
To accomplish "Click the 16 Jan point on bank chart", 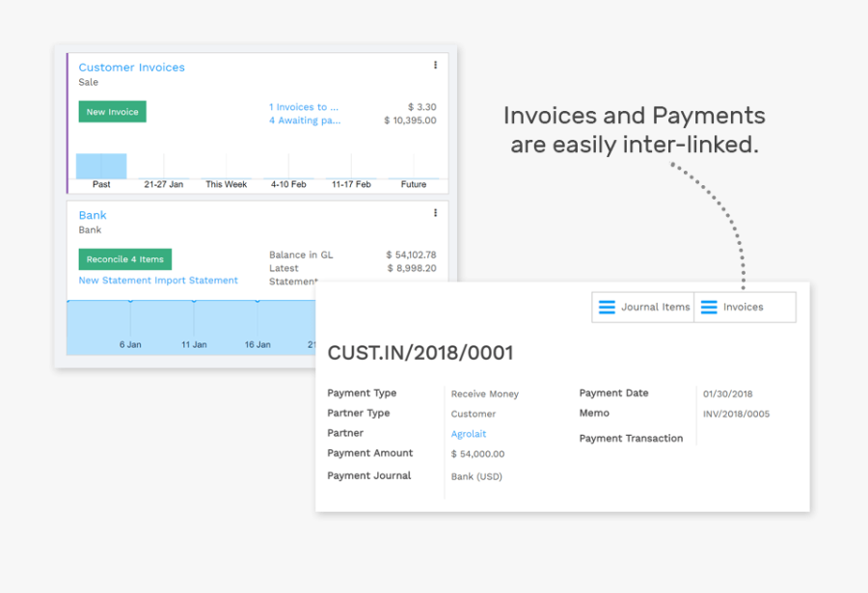I will (257, 301).
